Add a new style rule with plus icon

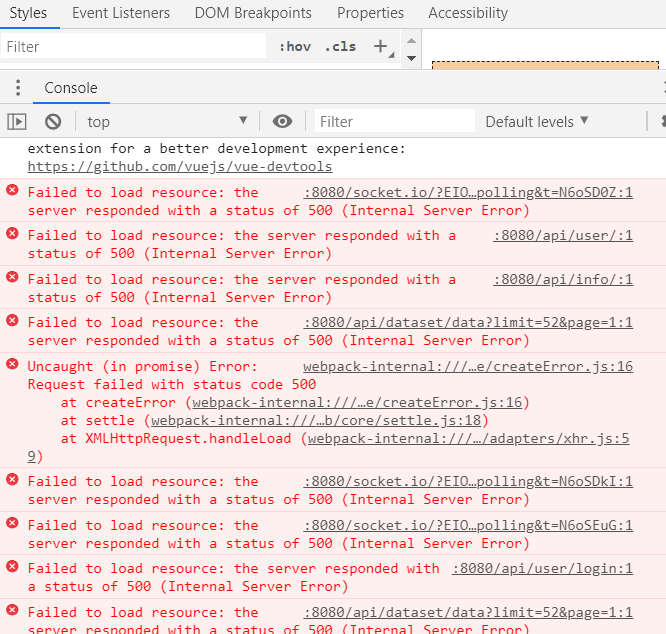(x=381, y=46)
